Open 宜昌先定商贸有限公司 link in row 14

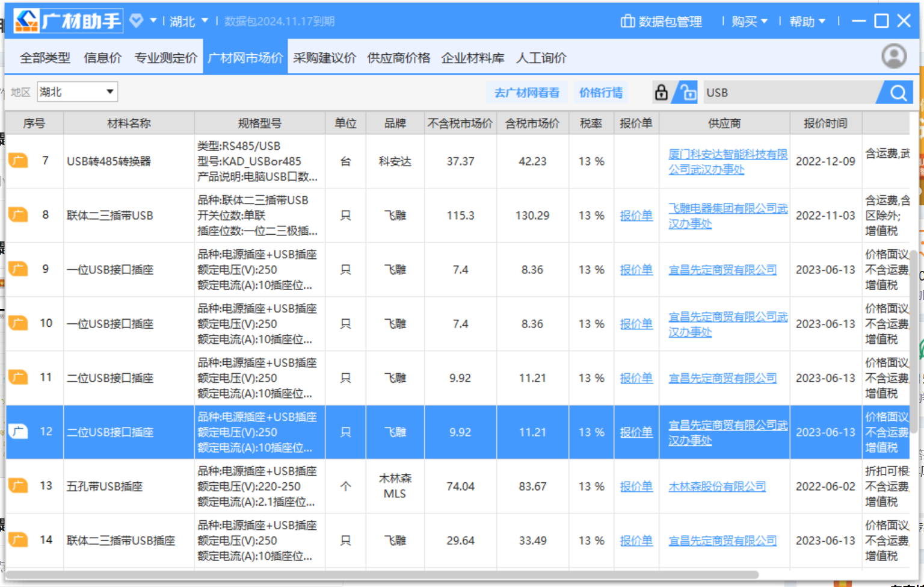(722, 541)
